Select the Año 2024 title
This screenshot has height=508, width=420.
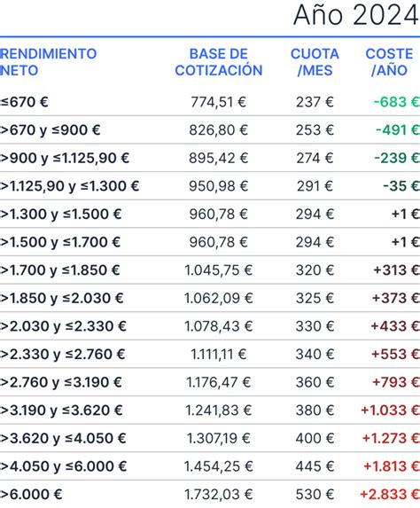click(356, 15)
